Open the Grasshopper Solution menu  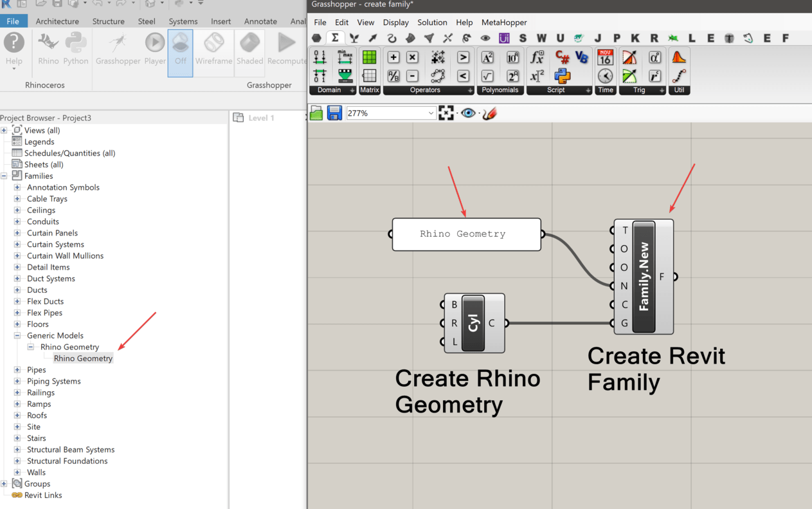pyautogui.click(x=432, y=23)
